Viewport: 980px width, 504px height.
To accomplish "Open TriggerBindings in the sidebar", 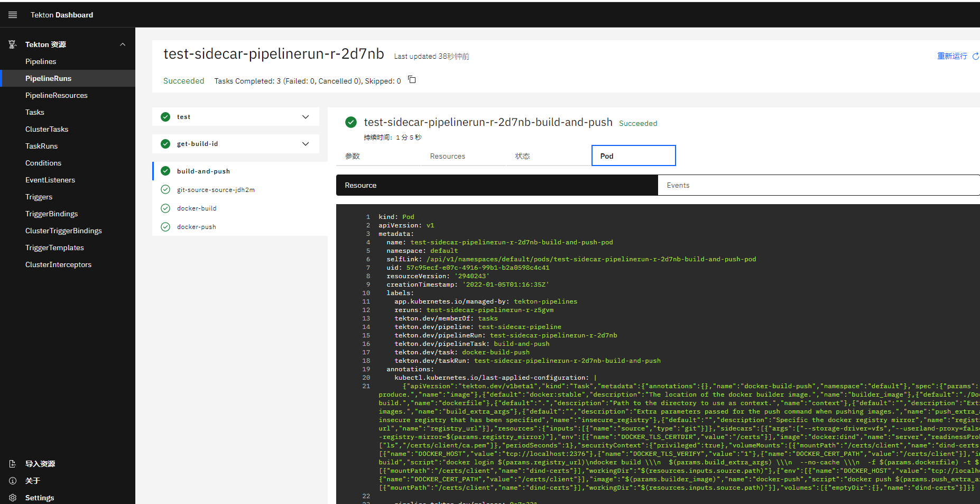I will tap(68, 214).
